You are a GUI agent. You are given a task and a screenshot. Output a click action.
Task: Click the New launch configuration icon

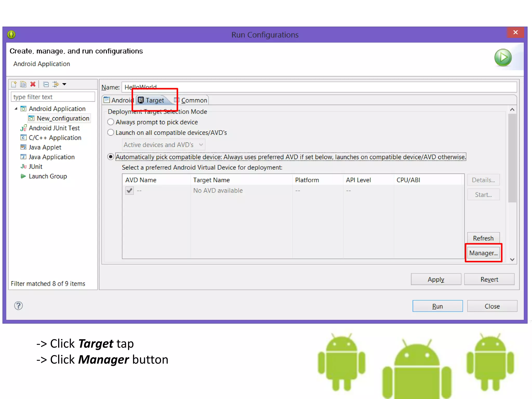click(x=14, y=84)
